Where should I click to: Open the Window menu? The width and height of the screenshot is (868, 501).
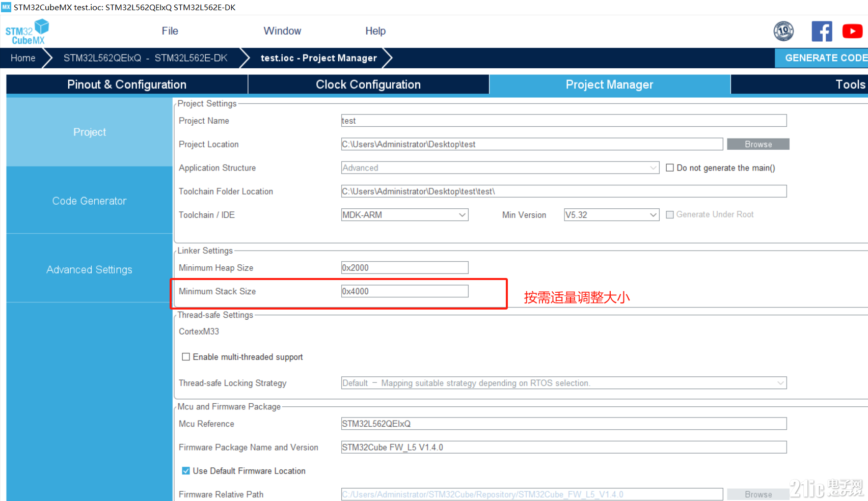[282, 31]
